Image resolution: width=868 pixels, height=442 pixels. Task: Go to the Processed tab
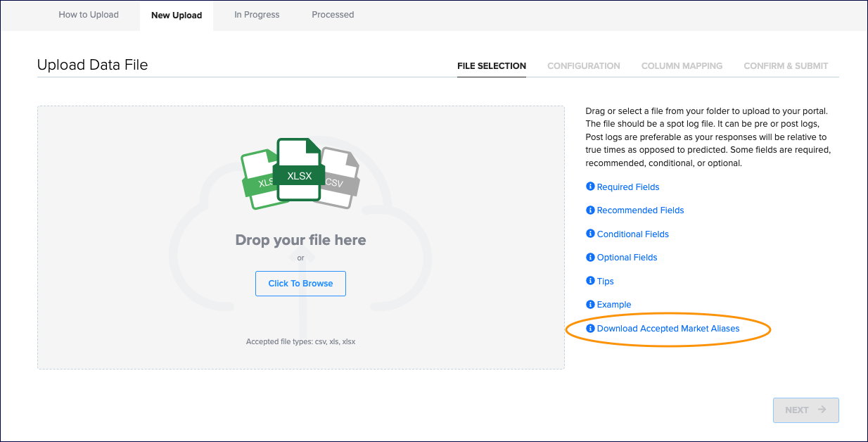click(x=333, y=15)
